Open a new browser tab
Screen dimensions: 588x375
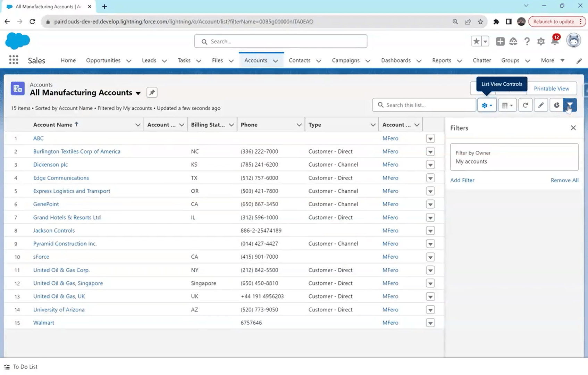tap(104, 7)
